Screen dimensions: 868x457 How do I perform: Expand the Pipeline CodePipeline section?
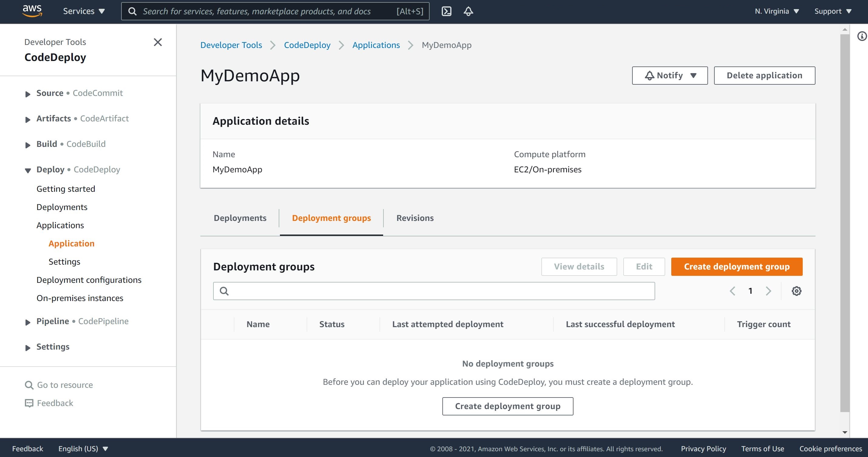(x=28, y=322)
